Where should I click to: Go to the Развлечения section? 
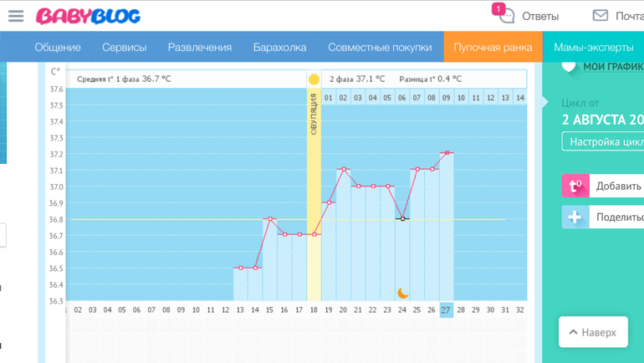point(199,47)
